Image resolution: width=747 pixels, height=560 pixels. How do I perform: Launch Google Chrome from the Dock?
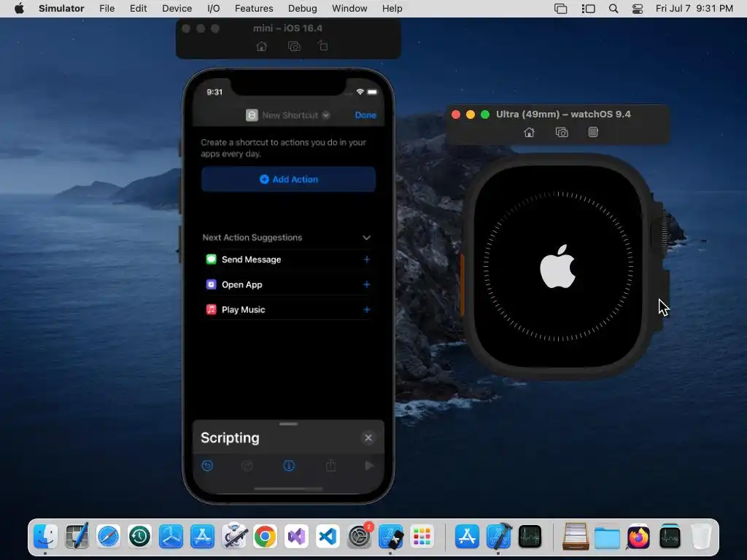click(x=265, y=537)
